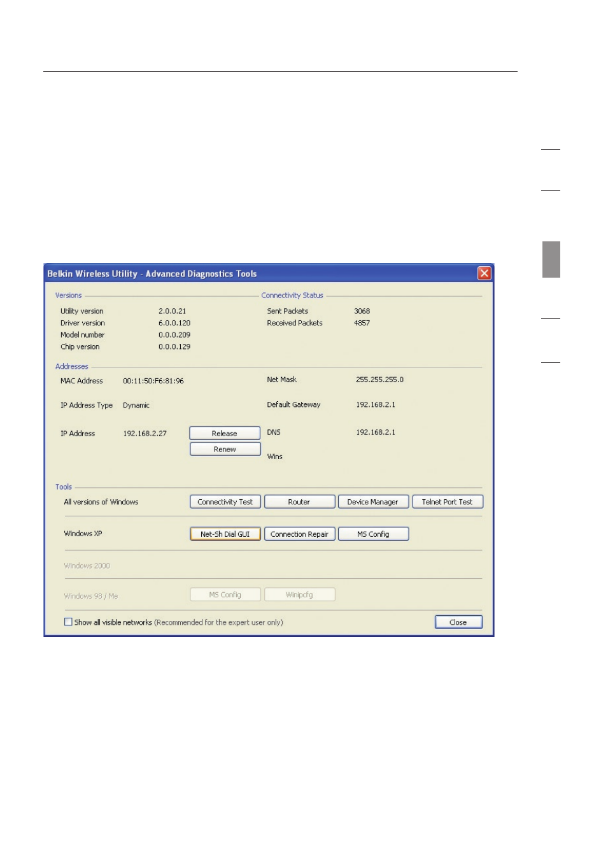Screen dimensions: 608x868
Task: Click the Connectivity Status section heading
Action: coord(292,295)
